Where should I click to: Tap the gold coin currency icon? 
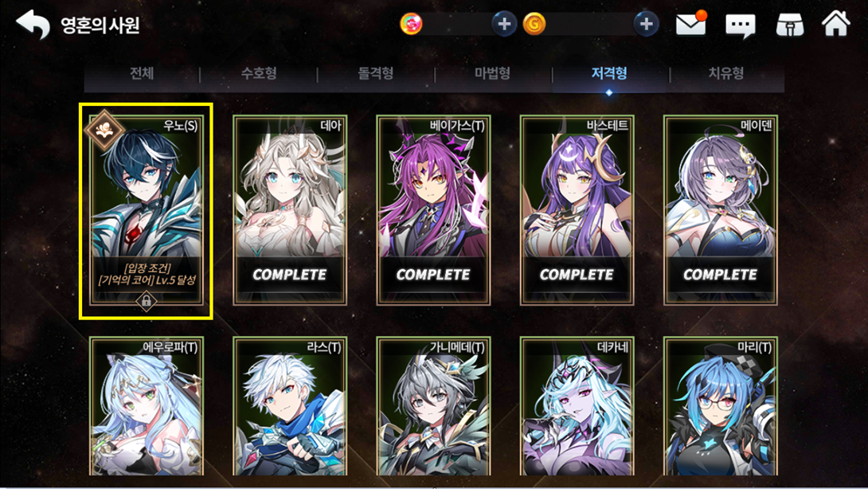pyautogui.click(x=534, y=24)
